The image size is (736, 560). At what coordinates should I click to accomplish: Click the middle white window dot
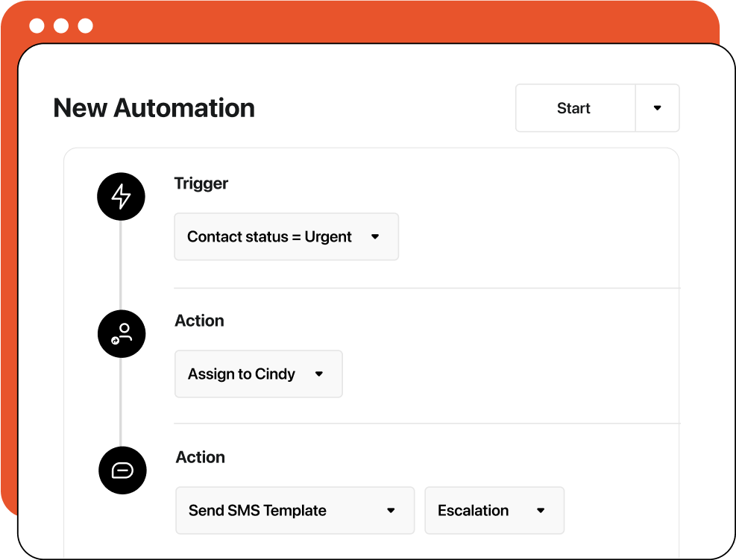pos(61,25)
